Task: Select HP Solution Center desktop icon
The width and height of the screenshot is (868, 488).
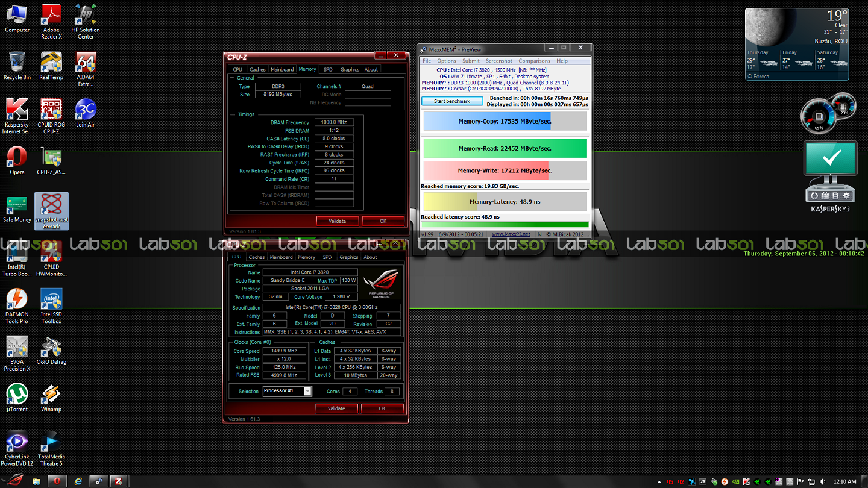Action: tap(86, 21)
